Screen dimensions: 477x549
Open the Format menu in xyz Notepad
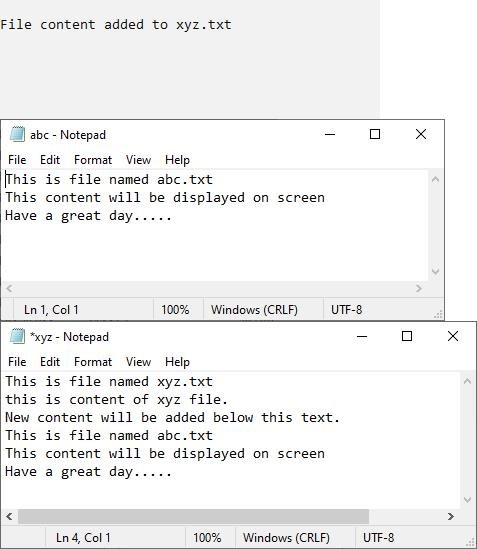click(x=93, y=362)
